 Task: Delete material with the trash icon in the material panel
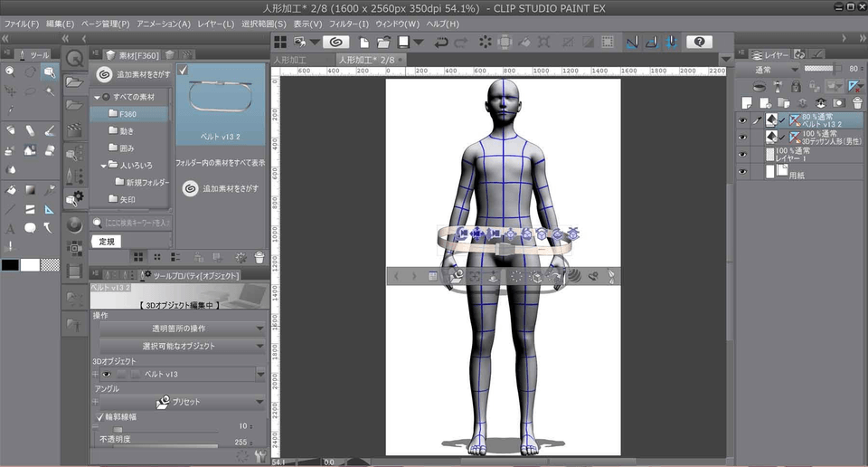(259, 258)
